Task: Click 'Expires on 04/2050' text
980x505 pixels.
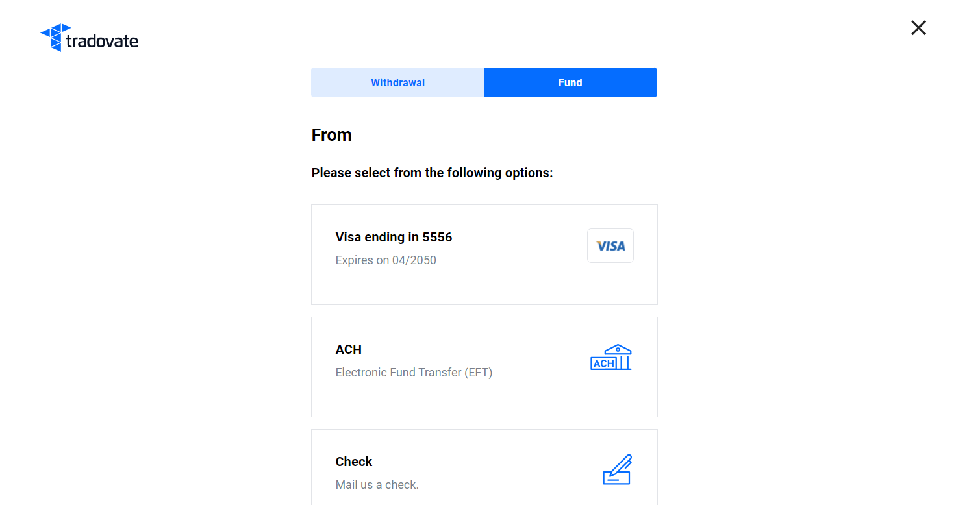Action: tap(386, 260)
